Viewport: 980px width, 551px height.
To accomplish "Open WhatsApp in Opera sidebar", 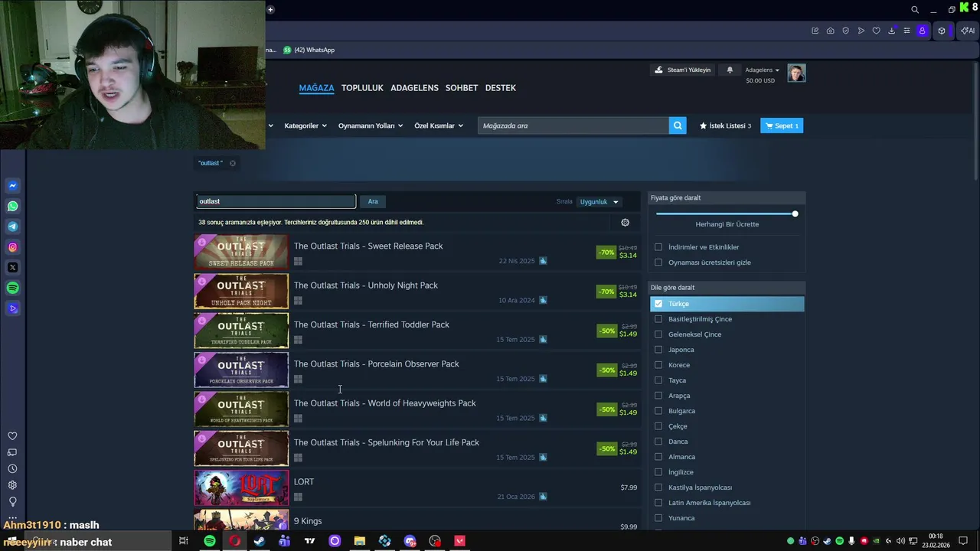I will click(12, 206).
